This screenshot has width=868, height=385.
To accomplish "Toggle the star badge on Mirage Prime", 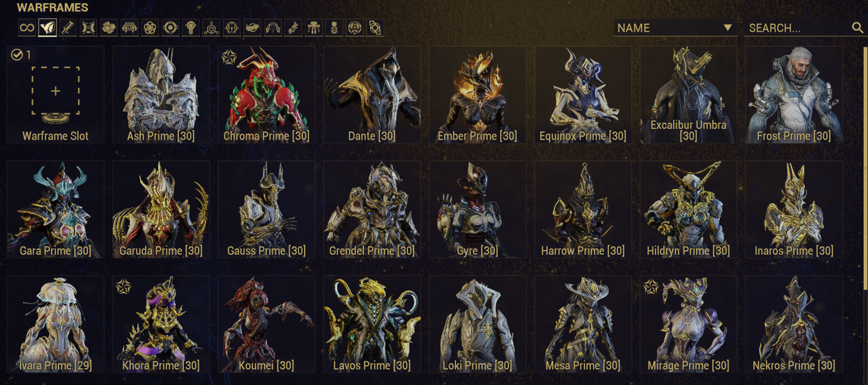I will pos(651,287).
